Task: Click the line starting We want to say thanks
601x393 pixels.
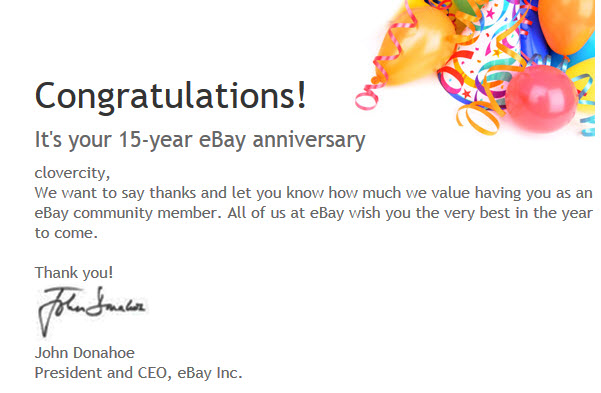Action: (x=314, y=193)
